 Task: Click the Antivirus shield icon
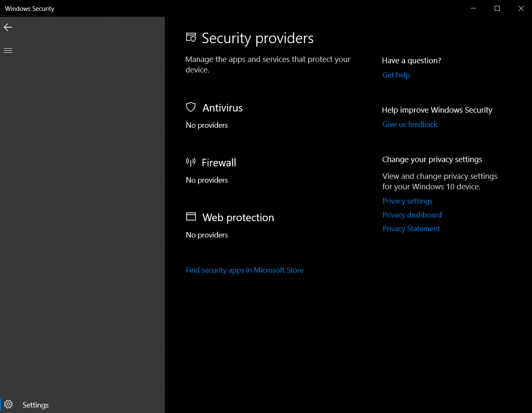[x=191, y=107]
